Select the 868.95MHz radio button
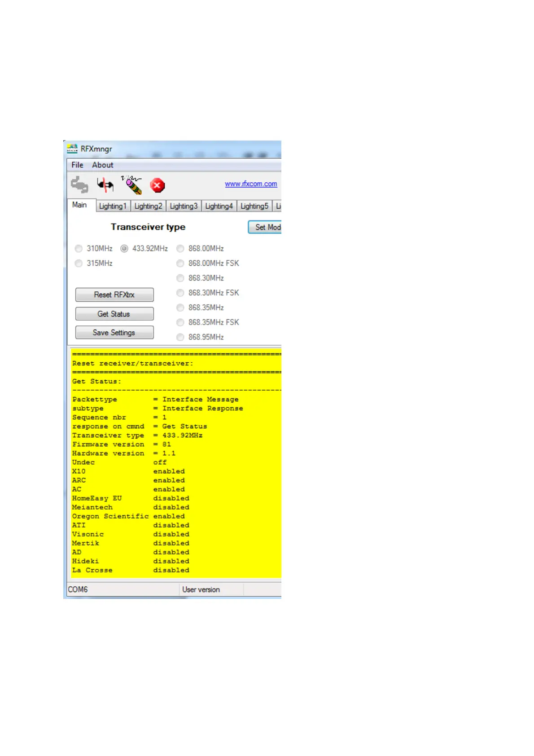Screen dimensions: 534x756 [x=180, y=338]
